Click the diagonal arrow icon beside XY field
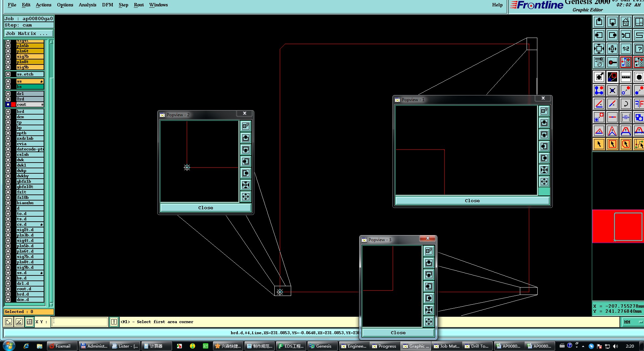The width and height of the screenshot is (644, 351). [8, 322]
